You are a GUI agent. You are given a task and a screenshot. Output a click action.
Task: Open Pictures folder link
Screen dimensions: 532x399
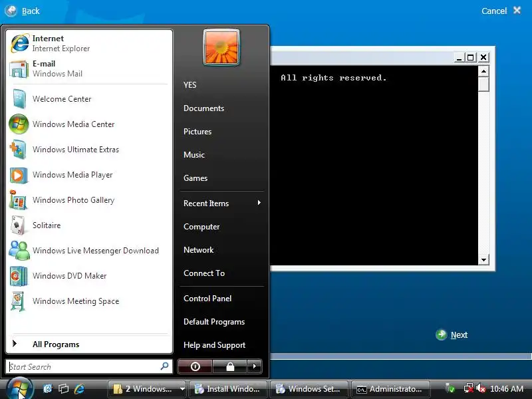[198, 132]
